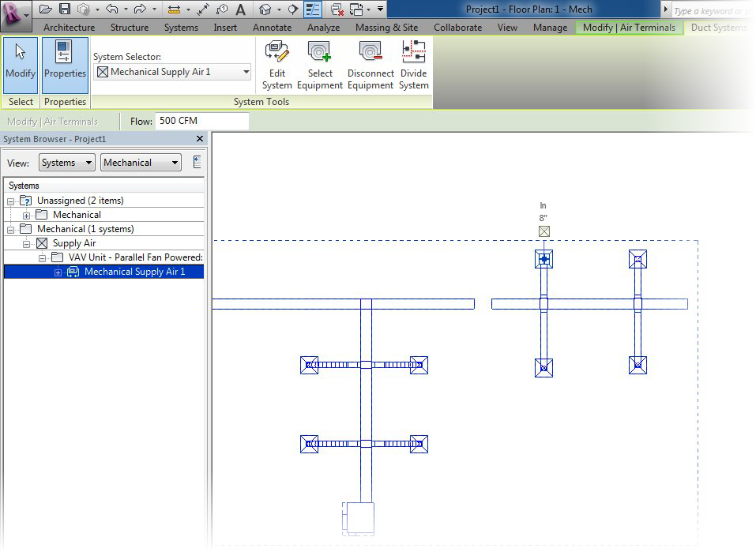The image size is (756, 552).
Task: Open the 3D View dropdown arrow
Action: [x=279, y=9]
